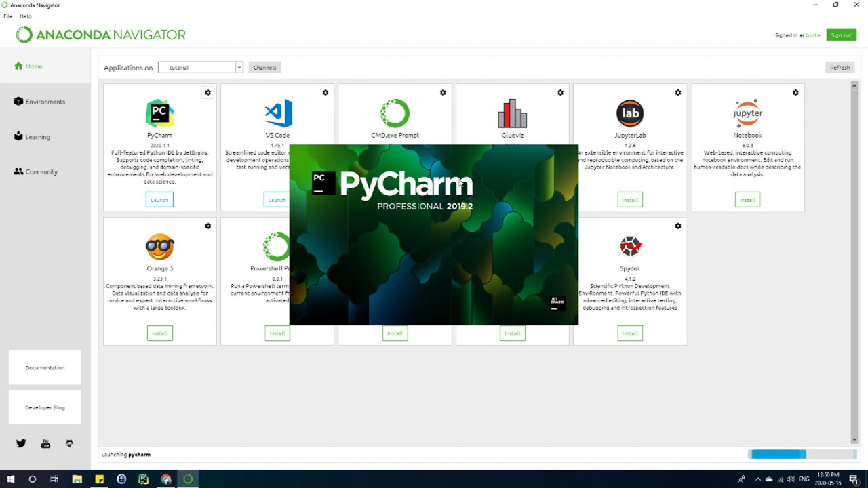This screenshot has height=488, width=868.
Task: Click the Channels button
Action: [264, 68]
